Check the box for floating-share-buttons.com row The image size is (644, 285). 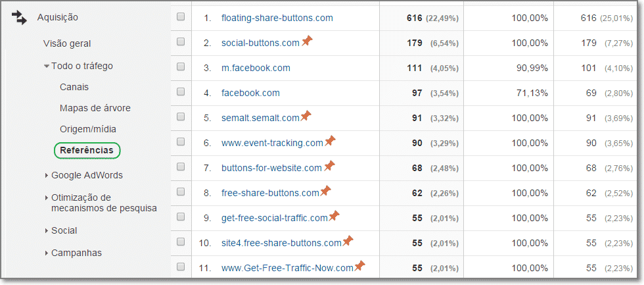point(181,17)
